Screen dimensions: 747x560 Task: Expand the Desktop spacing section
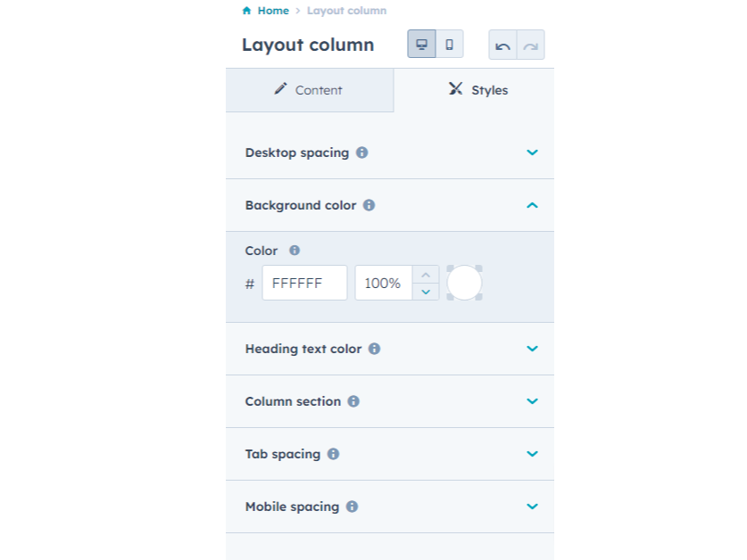click(x=532, y=152)
